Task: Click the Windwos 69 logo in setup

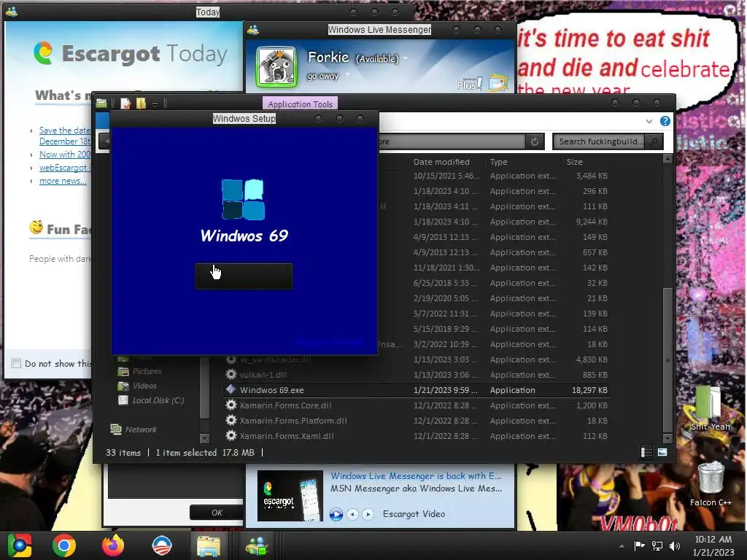Action: [x=244, y=200]
